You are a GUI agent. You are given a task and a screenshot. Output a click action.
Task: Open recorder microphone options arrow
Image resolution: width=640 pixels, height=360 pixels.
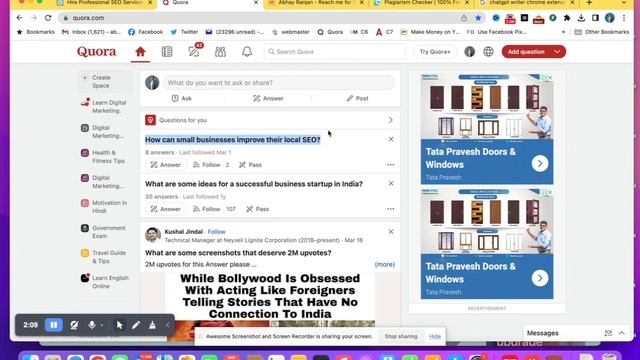click(102, 325)
